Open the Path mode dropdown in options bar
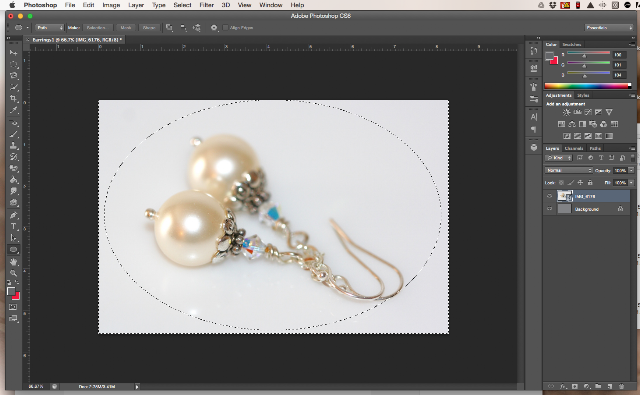640x395 pixels. (x=50, y=28)
